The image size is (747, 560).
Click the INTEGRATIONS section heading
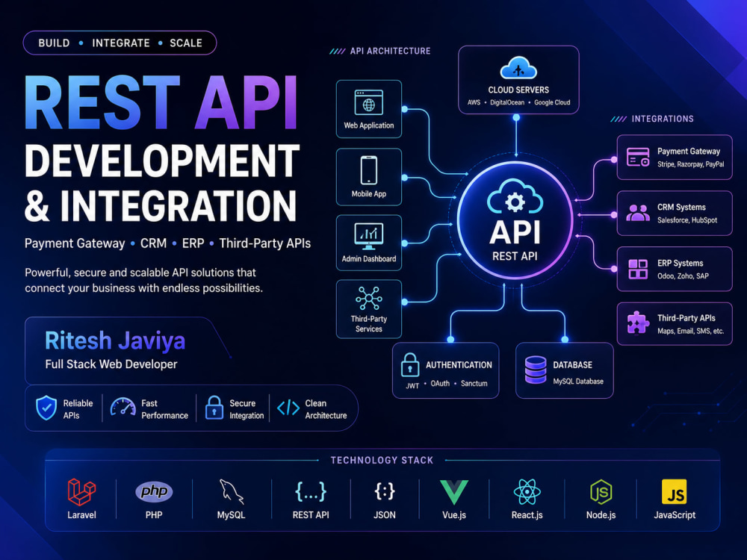pos(662,119)
